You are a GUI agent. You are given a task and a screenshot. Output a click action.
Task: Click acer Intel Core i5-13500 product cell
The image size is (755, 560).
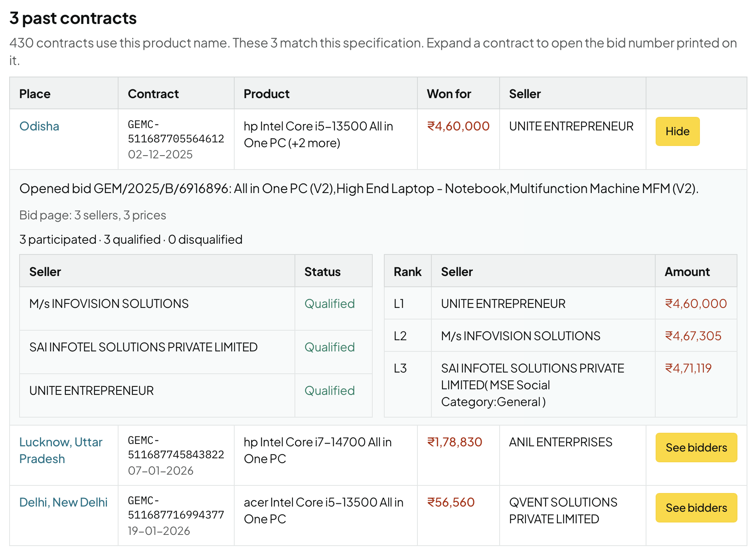[326, 516]
